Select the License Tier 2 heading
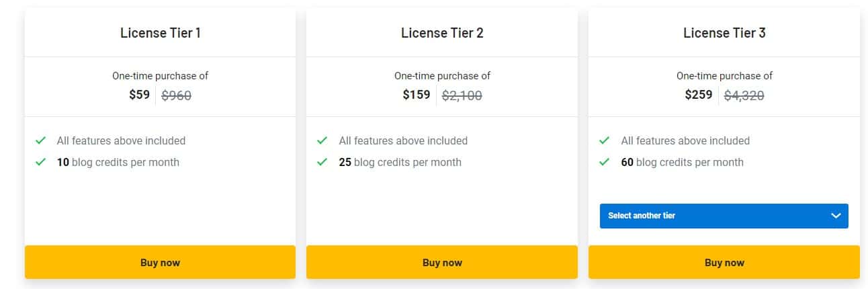Image resolution: width=868 pixels, height=289 pixels. pyautogui.click(x=442, y=33)
